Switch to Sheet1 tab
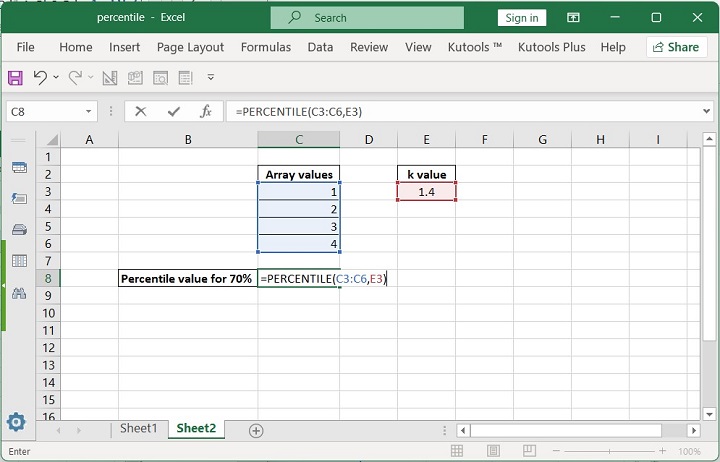The image size is (720, 462). [x=139, y=428]
